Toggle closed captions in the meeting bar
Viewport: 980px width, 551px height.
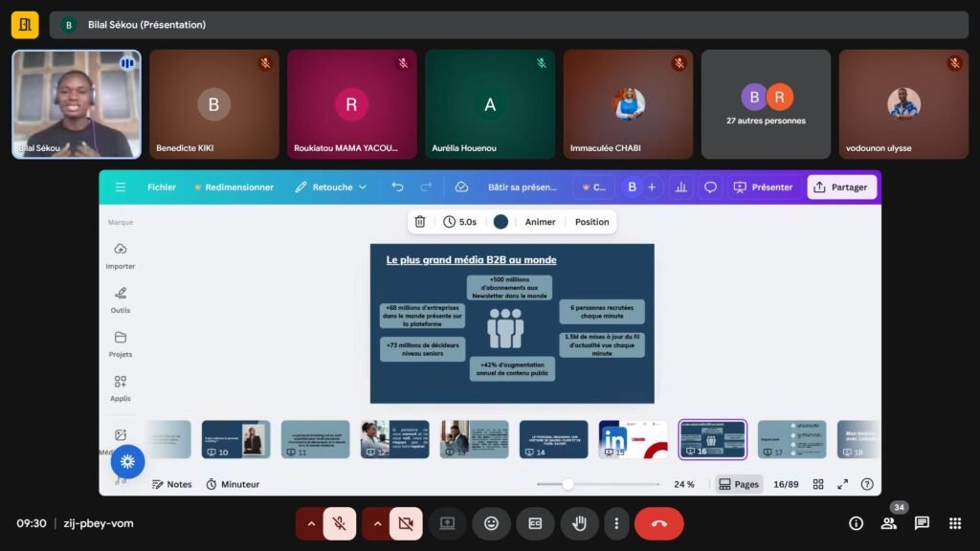tap(535, 523)
